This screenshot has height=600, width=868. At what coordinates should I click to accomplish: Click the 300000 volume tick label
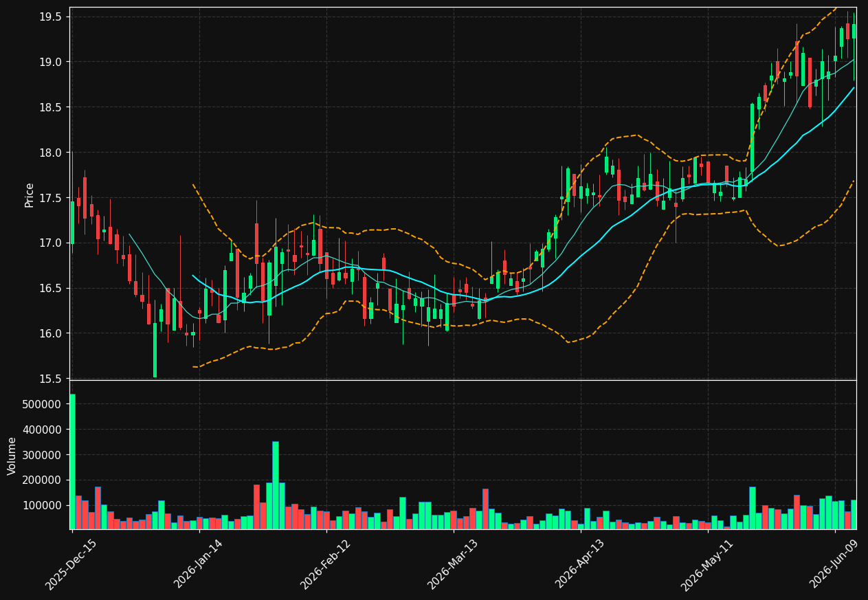42,455
